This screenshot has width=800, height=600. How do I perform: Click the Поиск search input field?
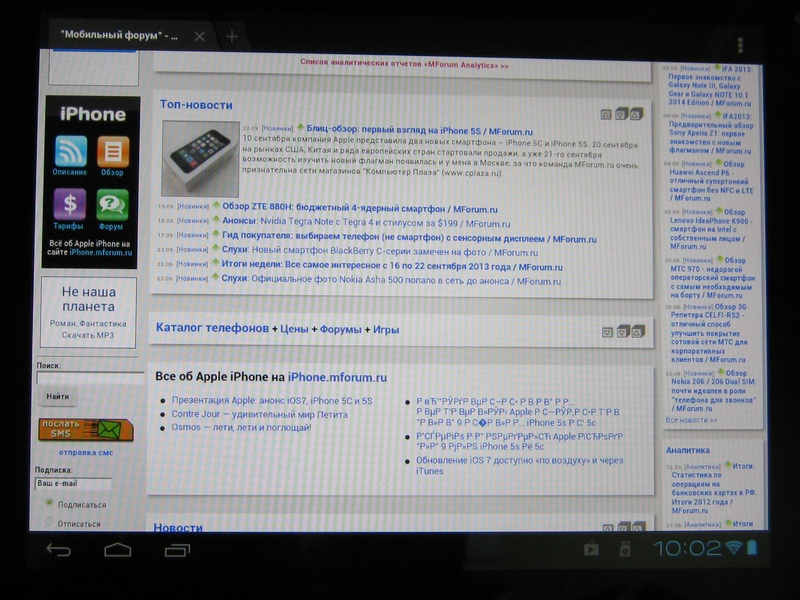tap(90, 378)
